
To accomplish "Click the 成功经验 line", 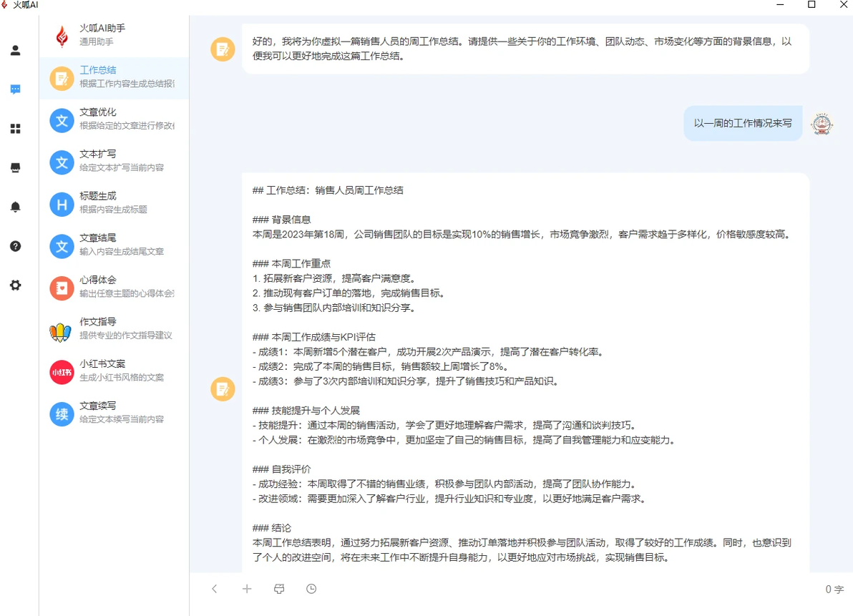I will point(446,484).
